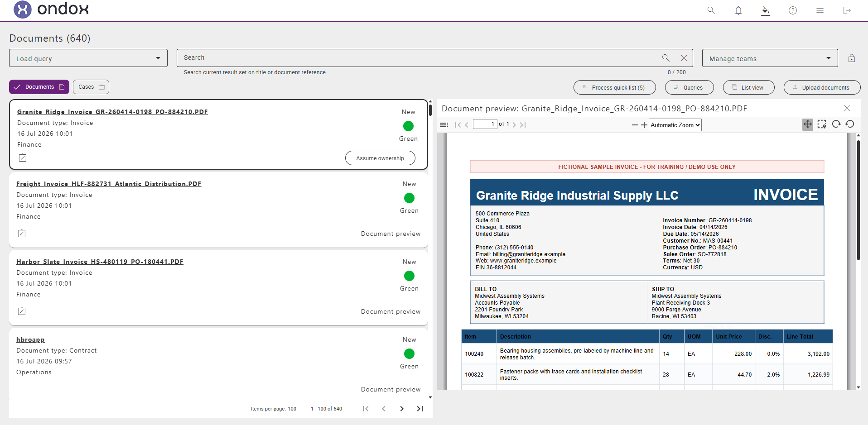
Task: Open the help question mark icon
Action: 793,10
